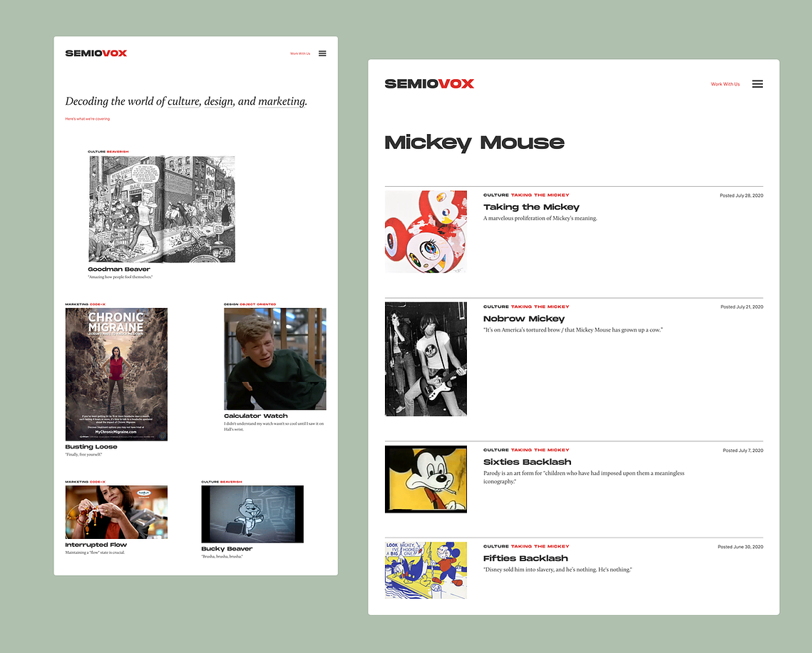Click the 'Amazing how people fool themselves' quote

tap(120, 277)
